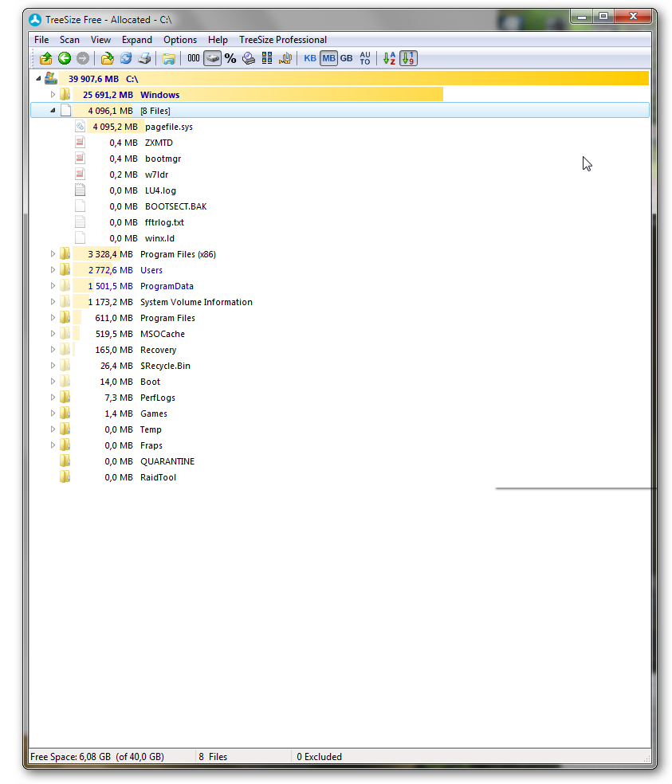
Task: Click the 25 691,2 MB Windows size bar
Action: pos(257,95)
